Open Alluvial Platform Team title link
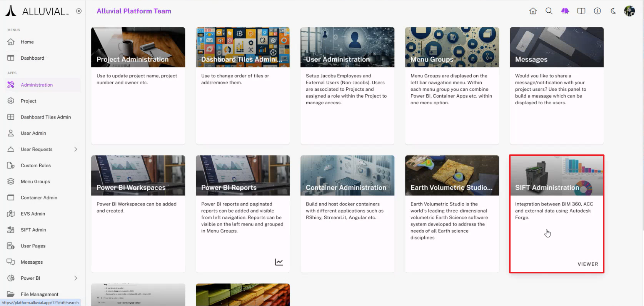The width and height of the screenshot is (644, 306). (134, 11)
